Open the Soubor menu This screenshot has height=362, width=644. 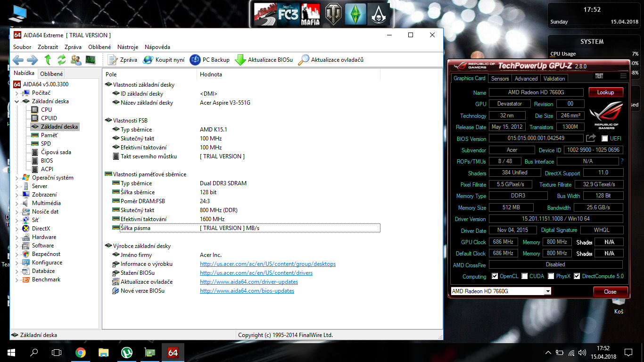(x=22, y=47)
